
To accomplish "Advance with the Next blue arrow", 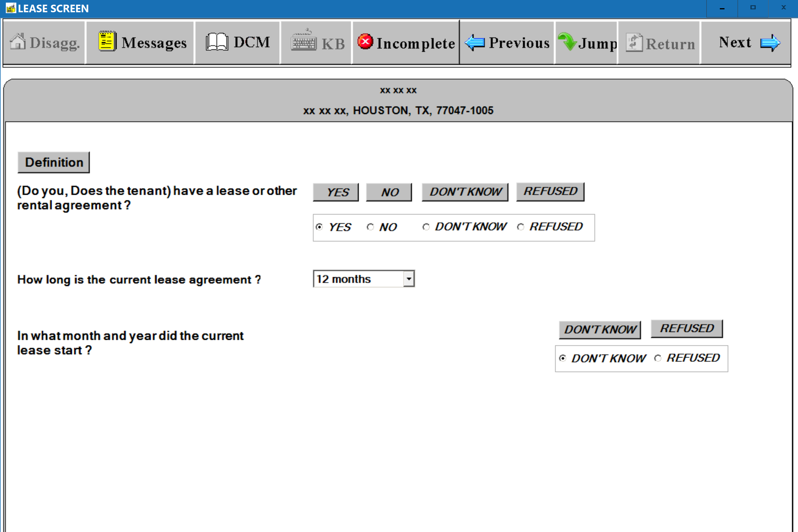I will pyautogui.click(x=770, y=43).
